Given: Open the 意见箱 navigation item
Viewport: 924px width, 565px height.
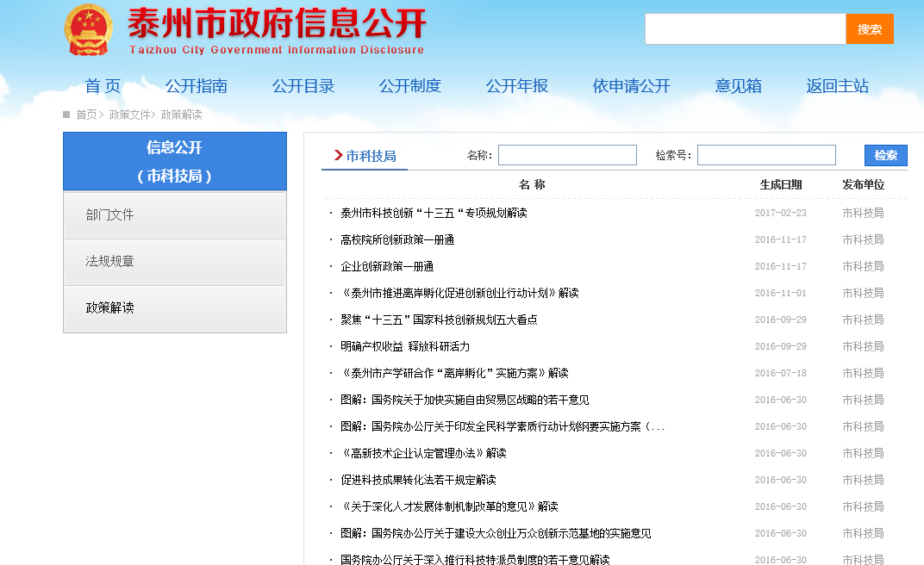Looking at the screenshot, I should pos(739,86).
